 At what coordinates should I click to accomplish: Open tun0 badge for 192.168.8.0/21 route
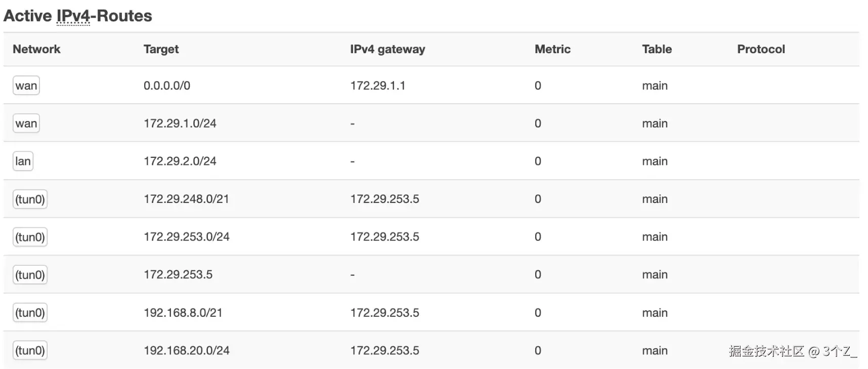pyautogui.click(x=30, y=313)
